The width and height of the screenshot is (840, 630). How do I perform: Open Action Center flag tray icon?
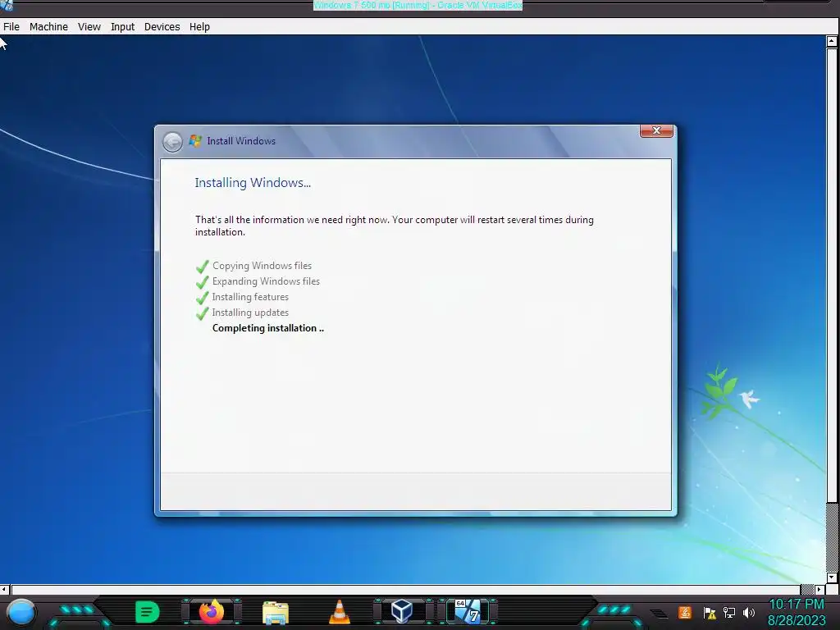(710, 613)
